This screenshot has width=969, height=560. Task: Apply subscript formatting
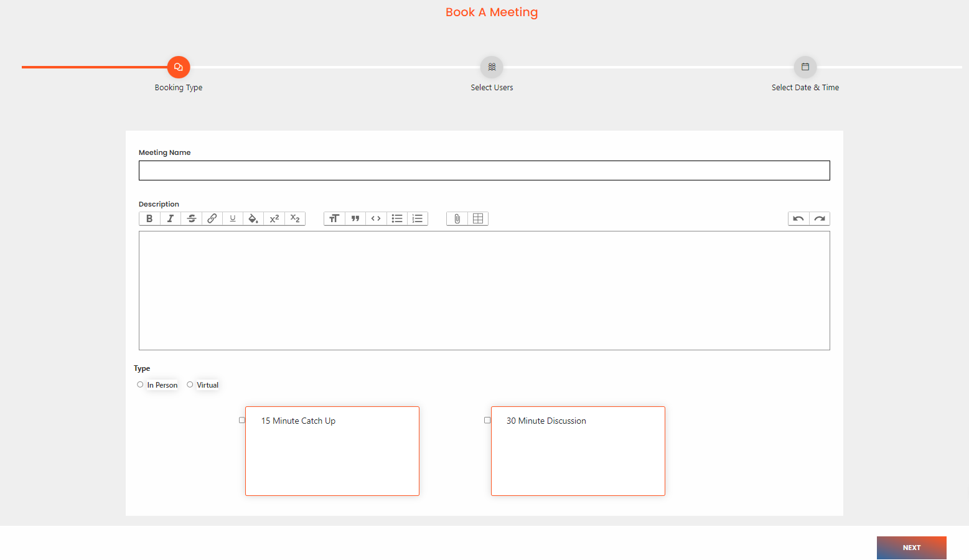(295, 218)
